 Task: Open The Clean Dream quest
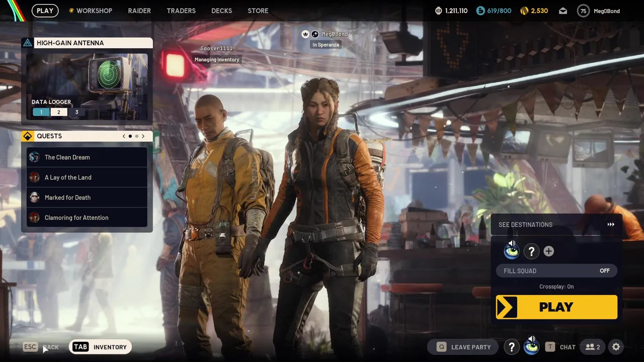click(x=87, y=157)
